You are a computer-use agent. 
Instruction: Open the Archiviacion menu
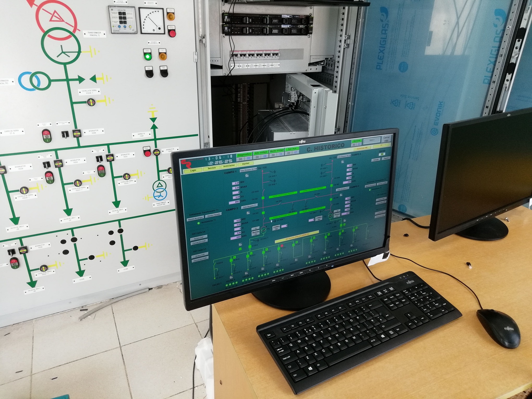point(229,166)
